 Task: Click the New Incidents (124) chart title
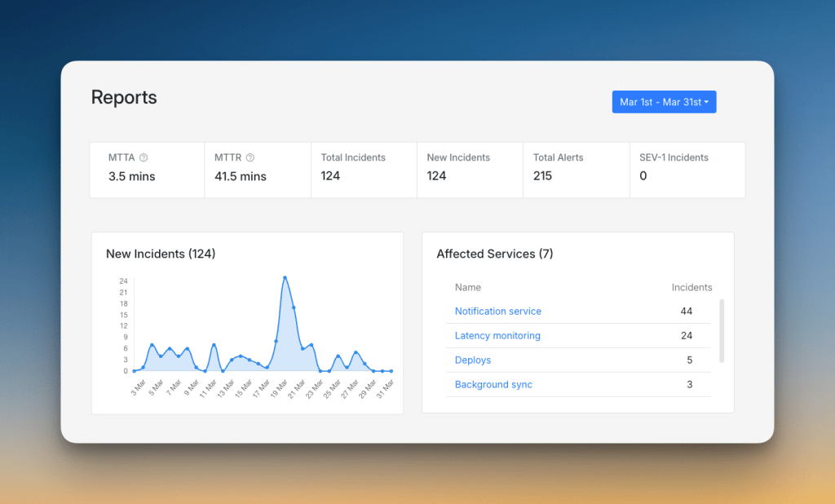click(160, 254)
